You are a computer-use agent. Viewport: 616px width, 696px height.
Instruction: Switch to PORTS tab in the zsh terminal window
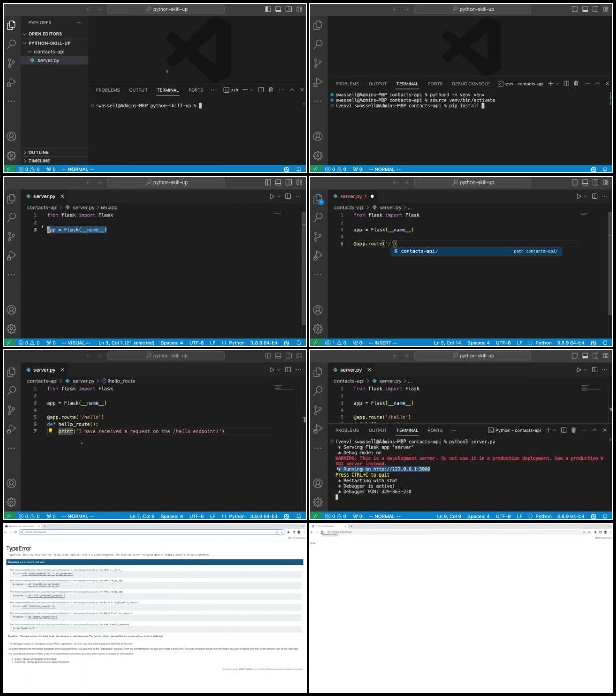[196, 90]
